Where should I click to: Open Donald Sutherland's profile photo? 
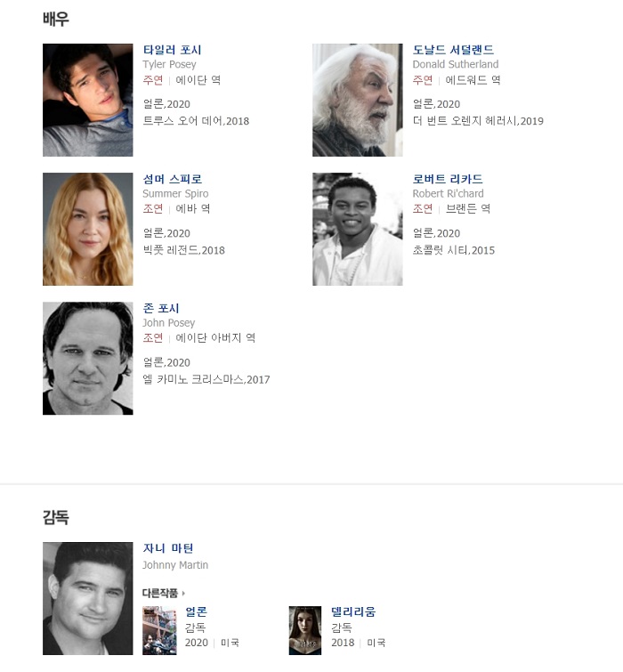358,100
